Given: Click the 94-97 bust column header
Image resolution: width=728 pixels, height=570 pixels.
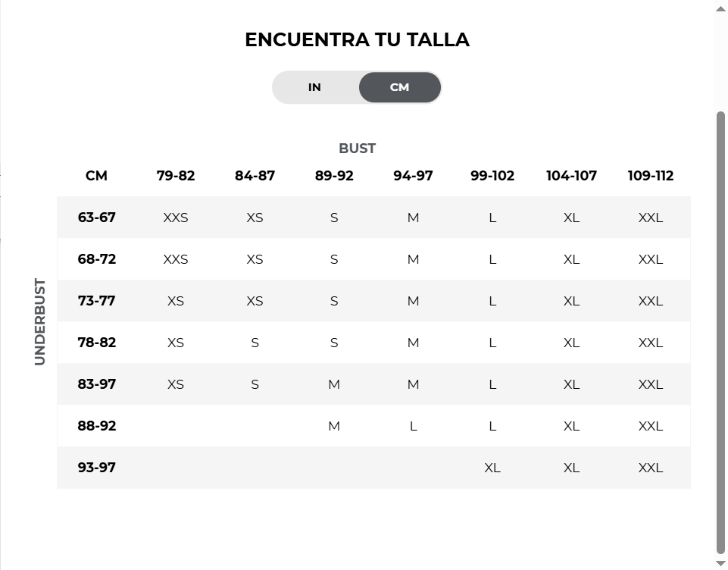Looking at the screenshot, I should pos(413,176).
